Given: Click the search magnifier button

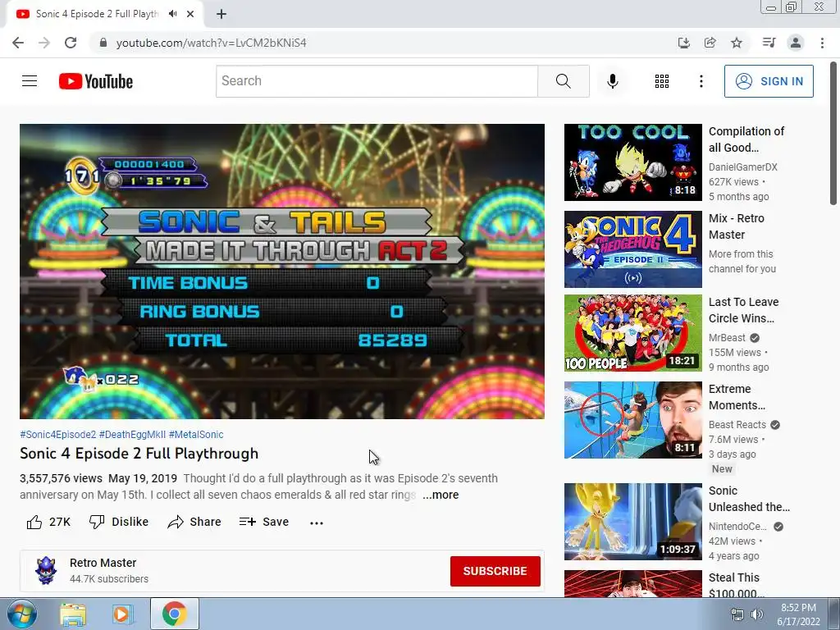Looking at the screenshot, I should (563, 81).
